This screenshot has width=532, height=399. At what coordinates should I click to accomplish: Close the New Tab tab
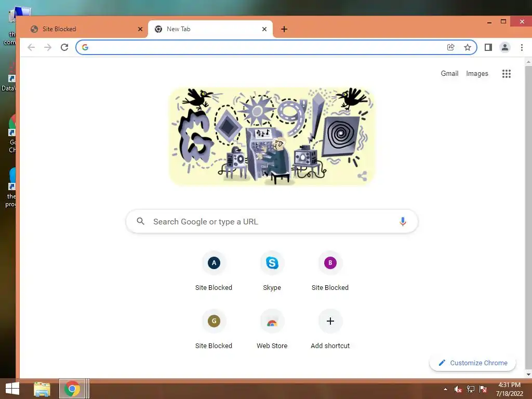point(264,29)
